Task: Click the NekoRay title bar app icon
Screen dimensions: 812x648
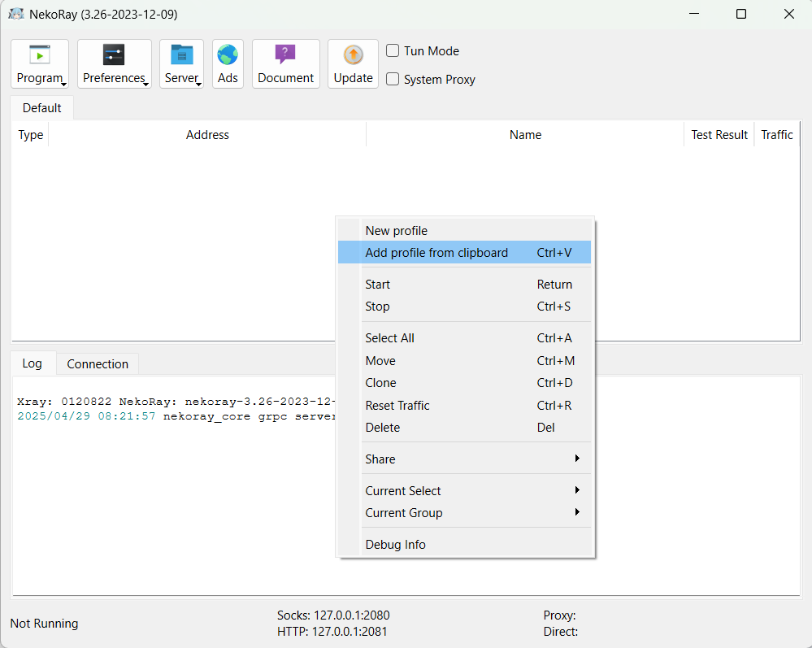Action: (15, 15)
